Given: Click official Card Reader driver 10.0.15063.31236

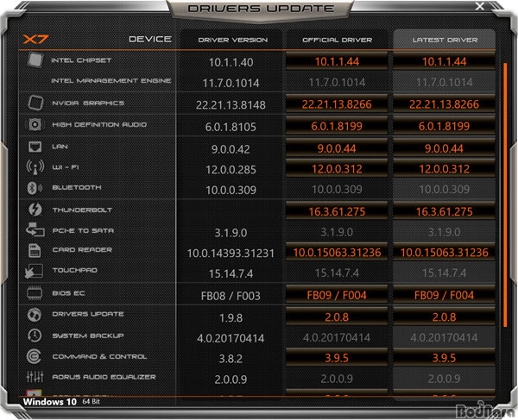Looking at the screenshot, I should click(x=337, y=253).
